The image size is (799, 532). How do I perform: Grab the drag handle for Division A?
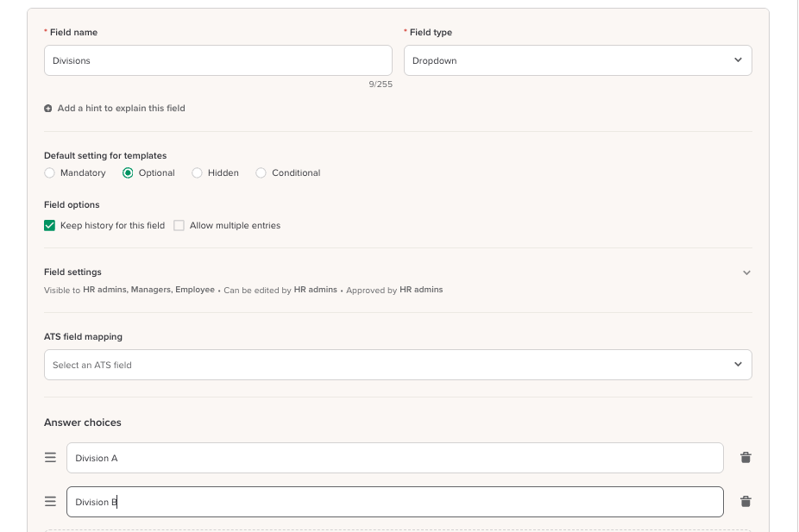pyautogui.click(x=50, y=458)
